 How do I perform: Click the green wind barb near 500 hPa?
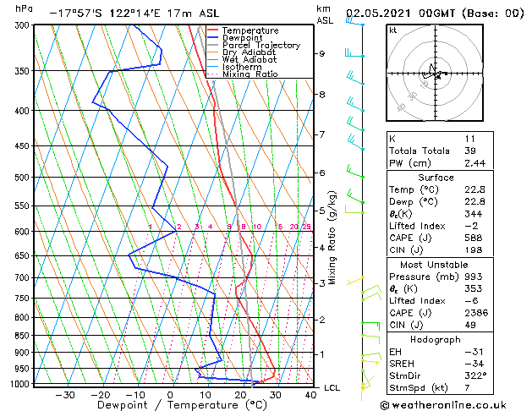coord(355,172)
